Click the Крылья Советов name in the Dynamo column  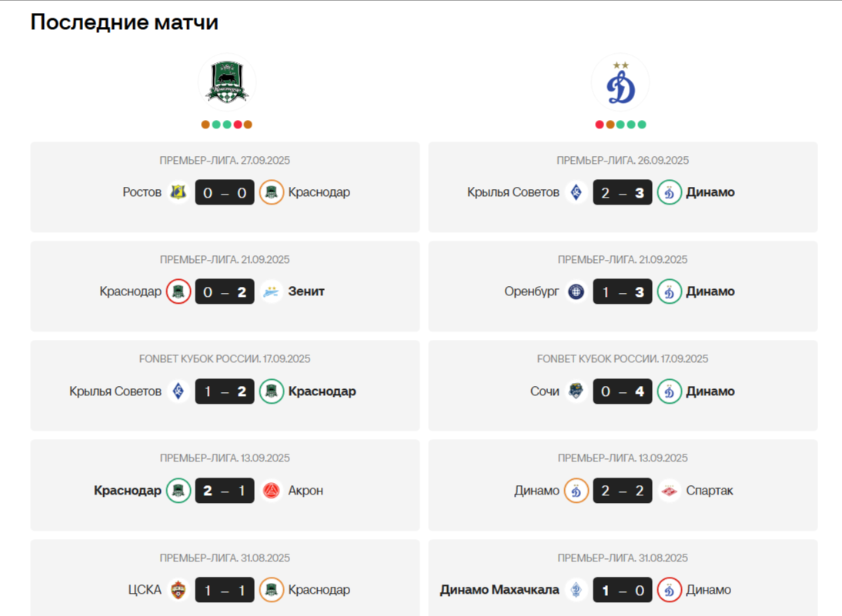(x=513, y=192)
